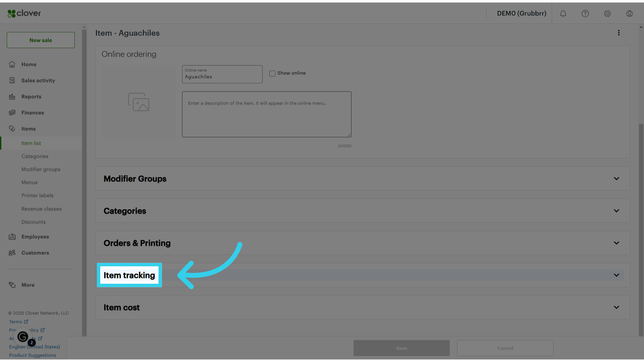Open the notifications bell

(x=563, y=13)
